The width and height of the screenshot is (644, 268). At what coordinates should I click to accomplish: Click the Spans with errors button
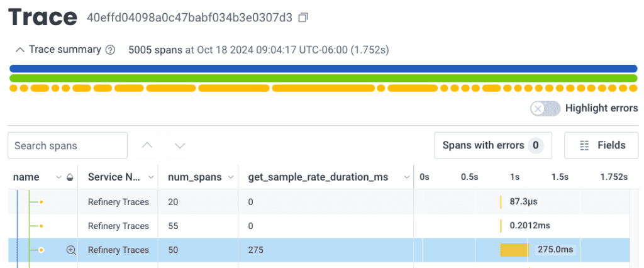492,145
